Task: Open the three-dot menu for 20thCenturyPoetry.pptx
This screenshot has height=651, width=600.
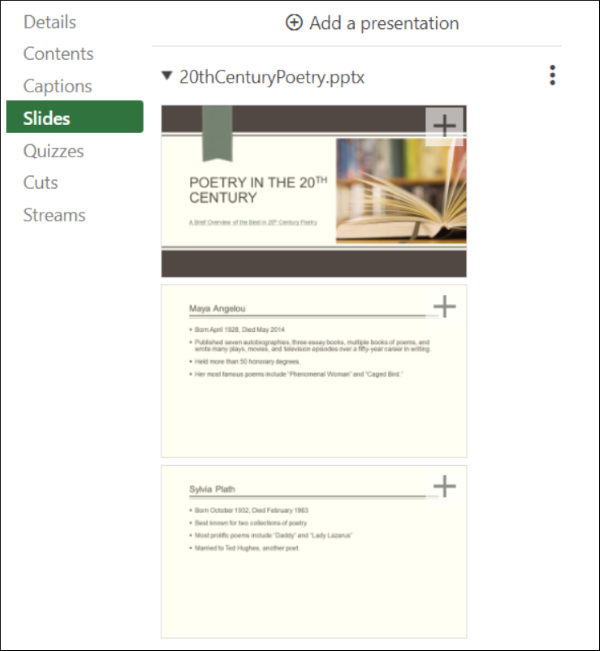Action: point(552,76)
